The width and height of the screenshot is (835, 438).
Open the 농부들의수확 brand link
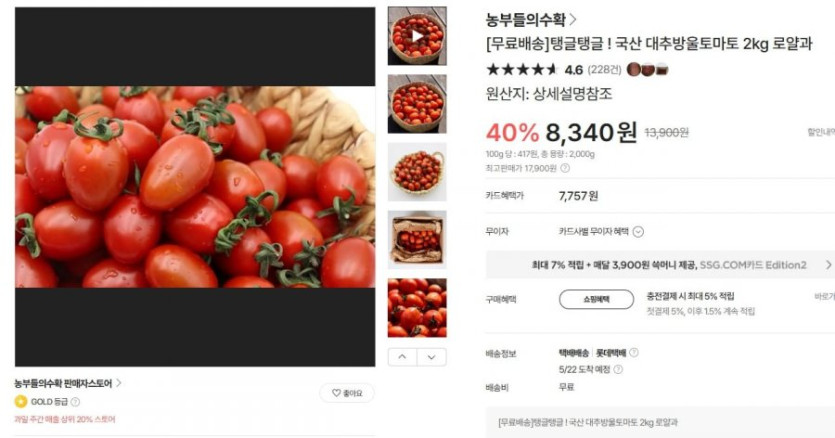(x=530, y=20)
